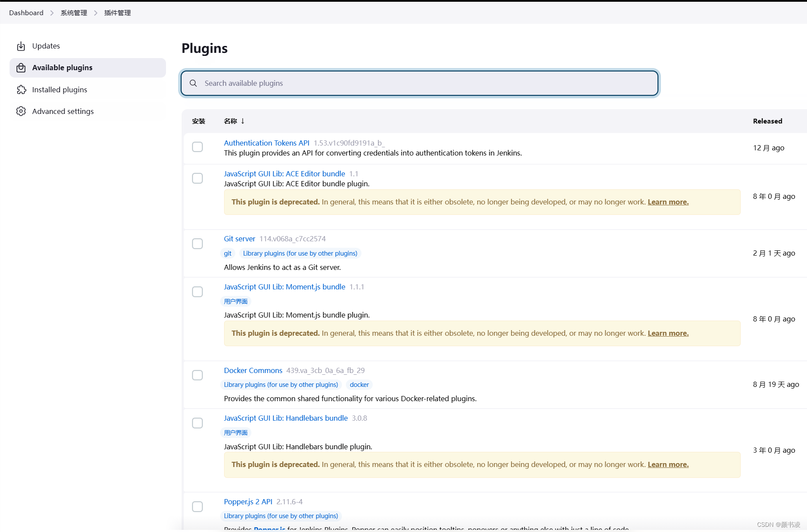Click the Updates download icon
The image size is (807, 532).
coord(21,46)
